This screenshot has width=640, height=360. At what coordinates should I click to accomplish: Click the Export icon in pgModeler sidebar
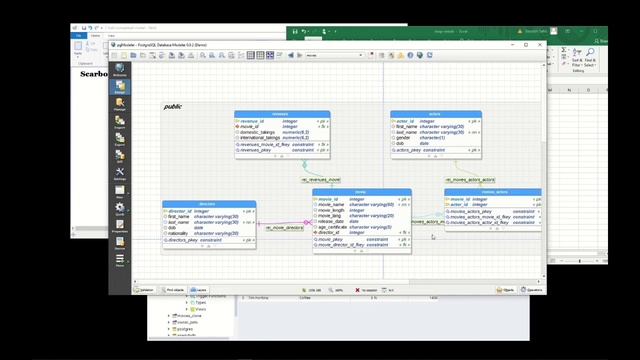coord(120,139)
